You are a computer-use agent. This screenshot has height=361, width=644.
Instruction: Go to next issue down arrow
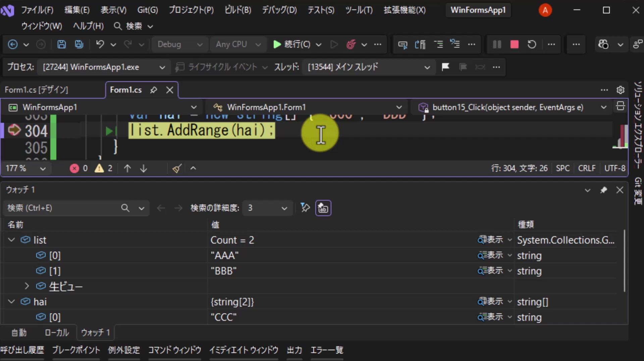point(144,168)
